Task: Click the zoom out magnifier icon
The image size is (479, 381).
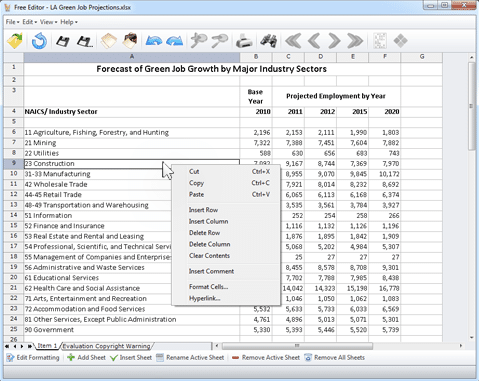Action: coord(219,41)
